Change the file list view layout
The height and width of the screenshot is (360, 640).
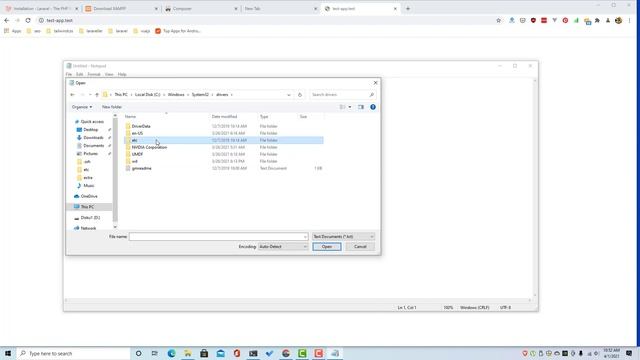tap(342, 107)
